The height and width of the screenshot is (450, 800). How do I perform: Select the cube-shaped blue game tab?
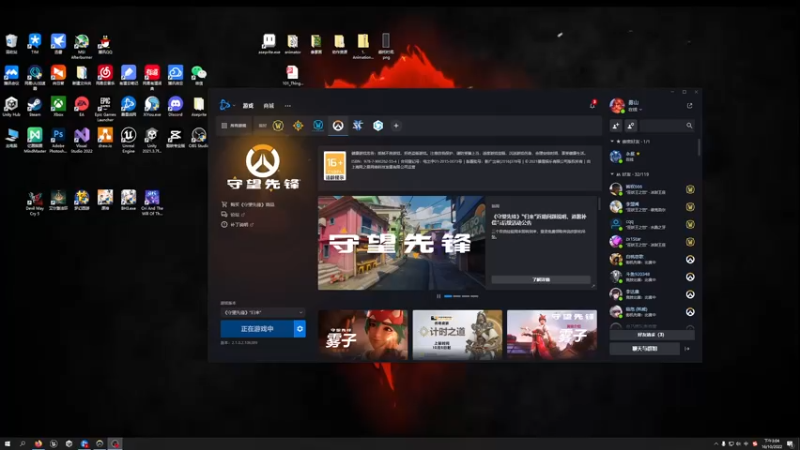[x=378, y=126]
